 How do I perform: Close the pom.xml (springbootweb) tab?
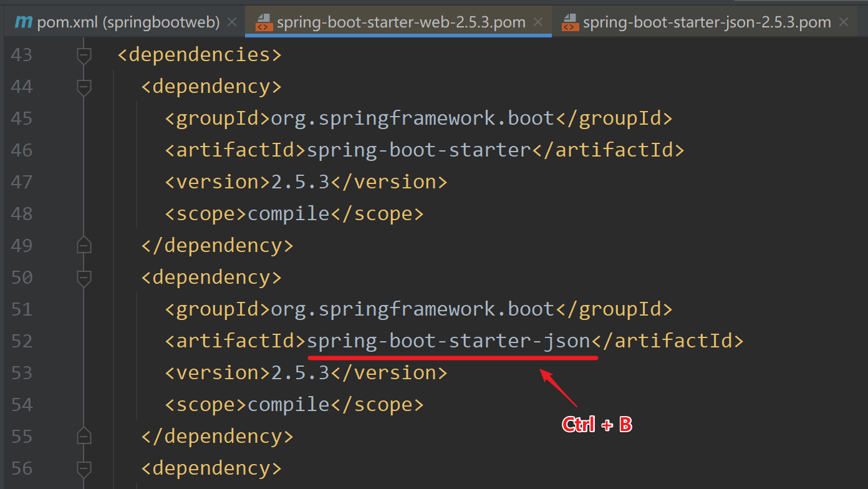pos(232,22)
